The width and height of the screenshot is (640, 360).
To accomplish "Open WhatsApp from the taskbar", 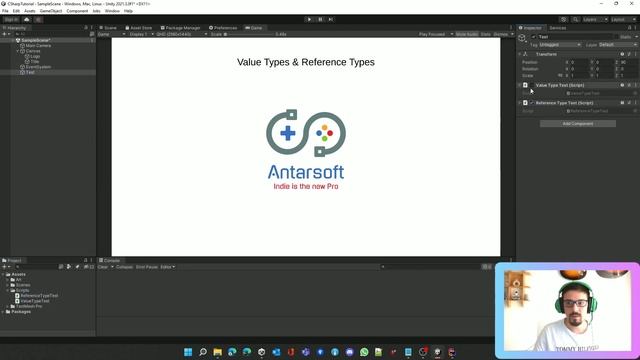I will [x=364, y=352].
